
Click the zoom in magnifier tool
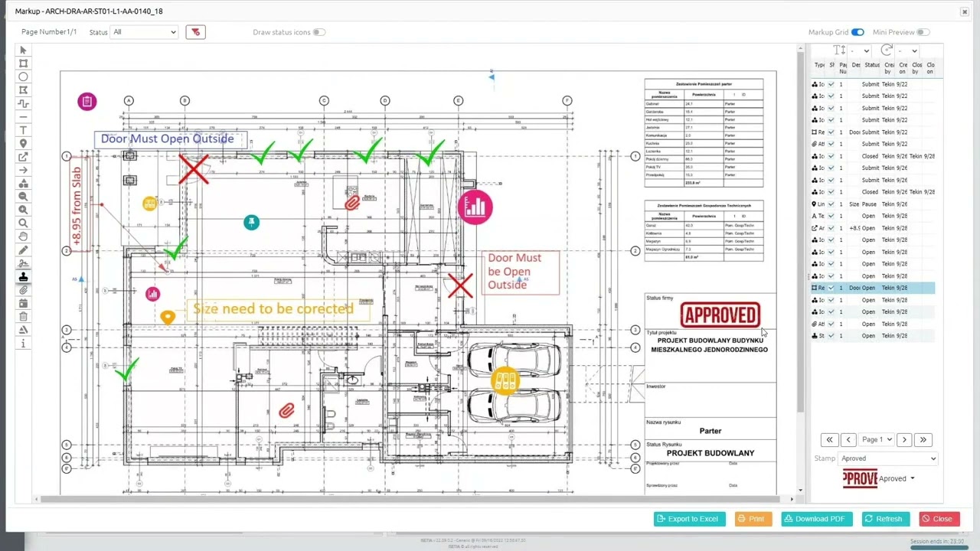23,210
